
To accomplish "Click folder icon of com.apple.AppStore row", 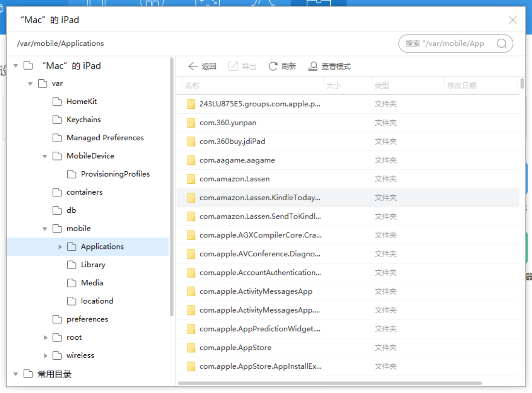I will (x=192, y=348).
